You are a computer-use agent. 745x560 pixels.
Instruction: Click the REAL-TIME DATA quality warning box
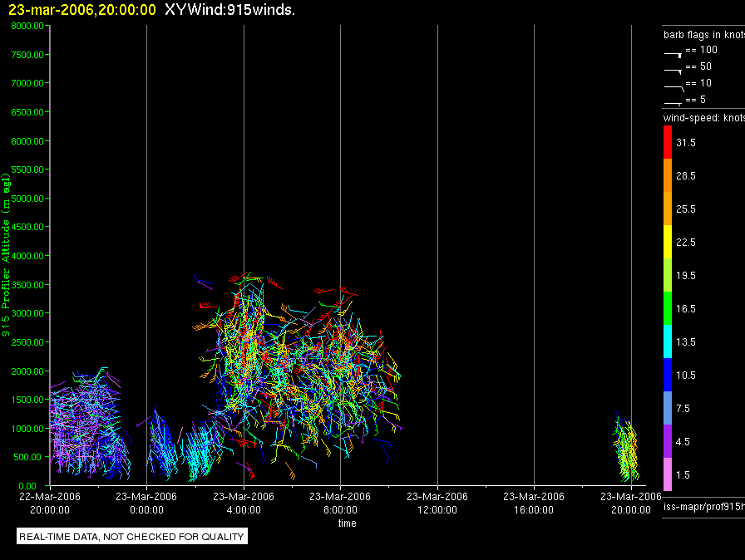(132, 536)
